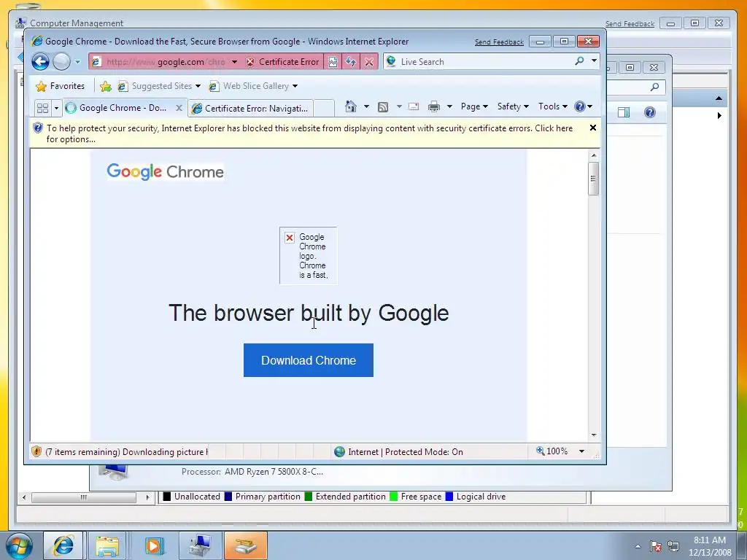
Task: Close the Google Chrome tab with its X
Action: 179,108
